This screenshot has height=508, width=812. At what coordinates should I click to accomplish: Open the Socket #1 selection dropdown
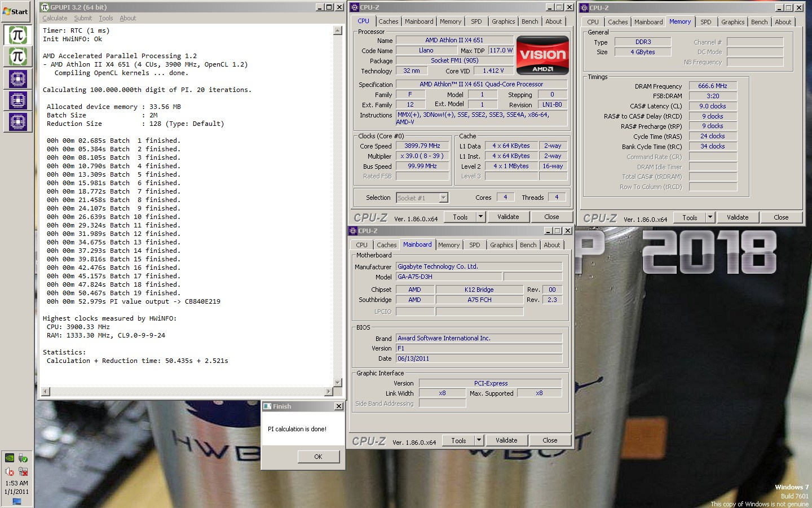click(x=443, y=198)
